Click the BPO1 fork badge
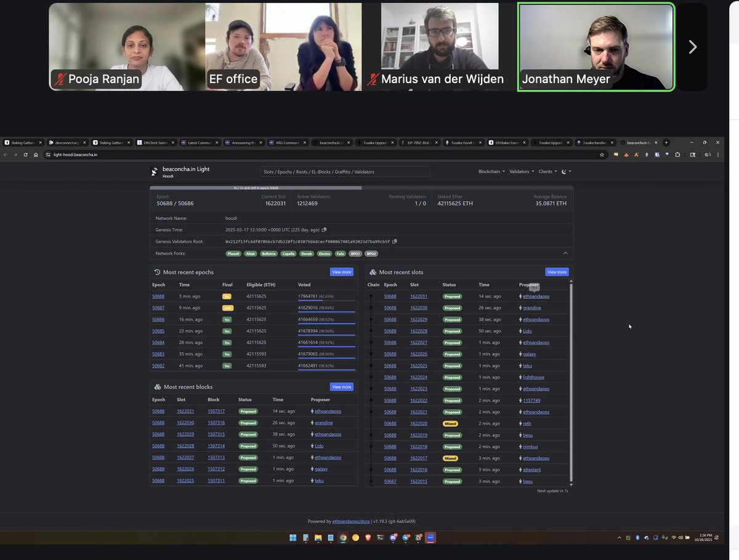Image resolution: width=739 pixels, height=560 pixels. (355, 254)
